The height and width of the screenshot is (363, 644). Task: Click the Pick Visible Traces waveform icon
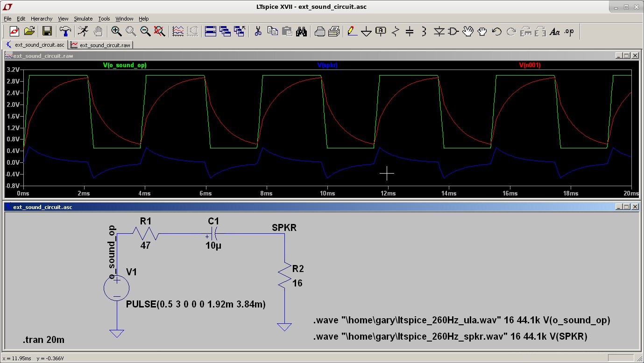click(x=178, y=31)
